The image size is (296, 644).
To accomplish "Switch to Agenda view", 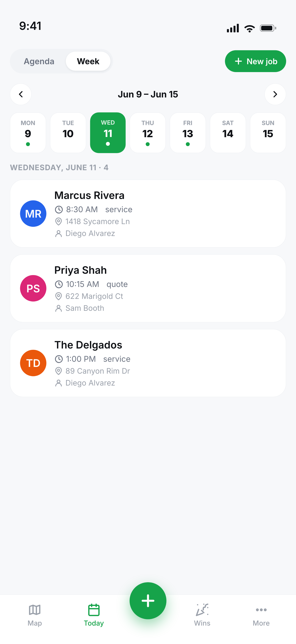I will point(39,61).
